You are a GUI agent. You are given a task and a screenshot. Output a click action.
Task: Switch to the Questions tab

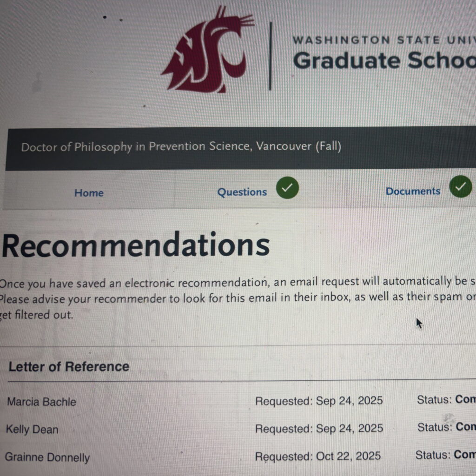pyautogui.click(x=242, y=192)
